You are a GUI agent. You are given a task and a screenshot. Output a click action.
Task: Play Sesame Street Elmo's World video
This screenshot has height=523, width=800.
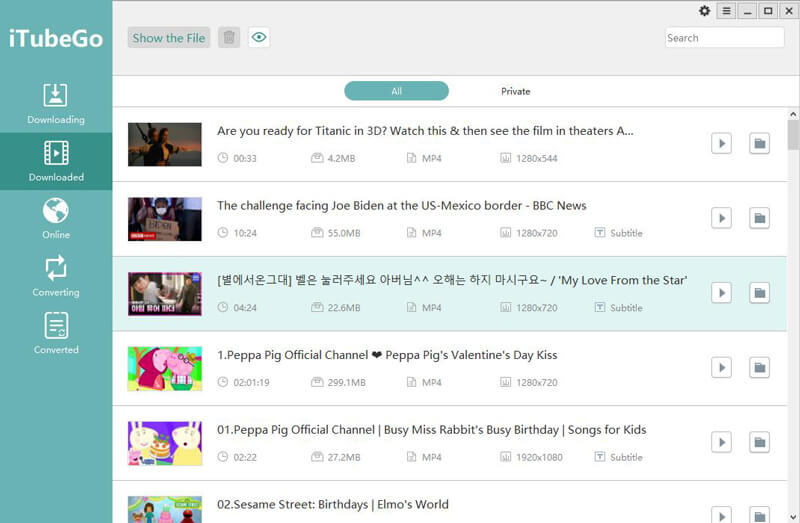coord(721,515)
